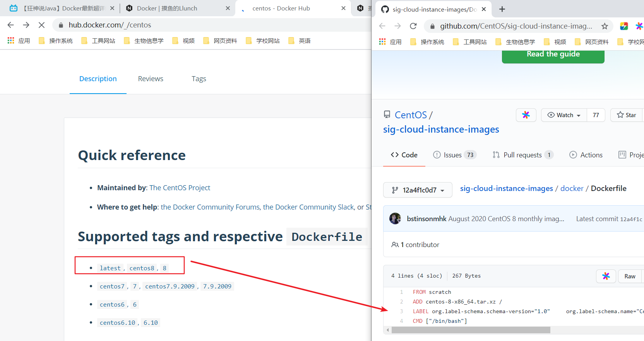Click the github.com address bar
This screenshot has width=644, height=341.
(x=518, y=26)
